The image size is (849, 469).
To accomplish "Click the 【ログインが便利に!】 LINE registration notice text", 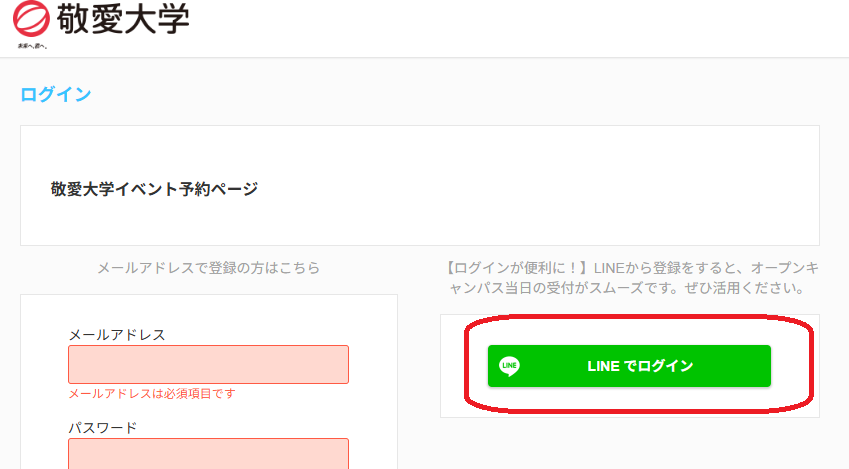I will point(631,278).
